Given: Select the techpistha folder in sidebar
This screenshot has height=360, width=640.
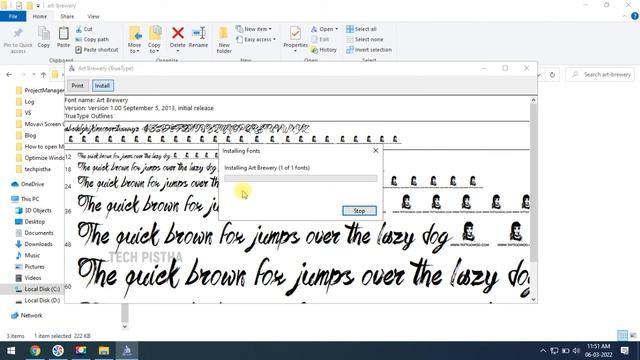Looking at the screenshot, I should click(33, 169).
